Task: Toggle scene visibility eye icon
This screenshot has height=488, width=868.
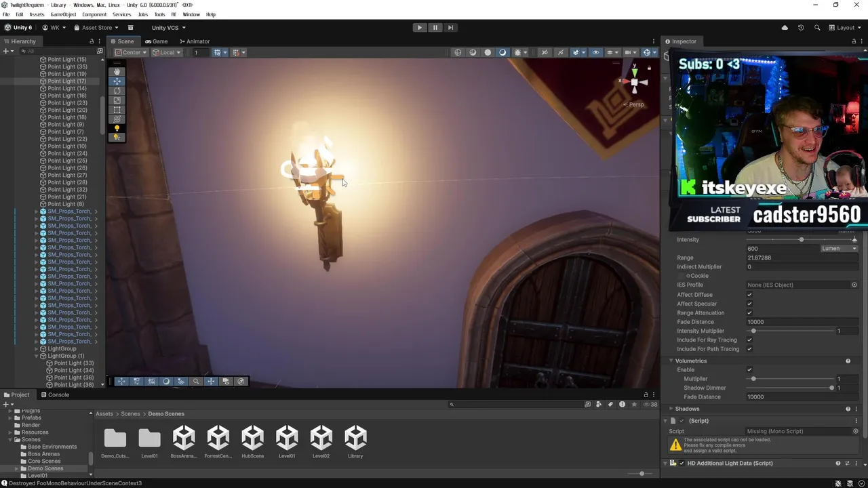Action: click(595, 52)
